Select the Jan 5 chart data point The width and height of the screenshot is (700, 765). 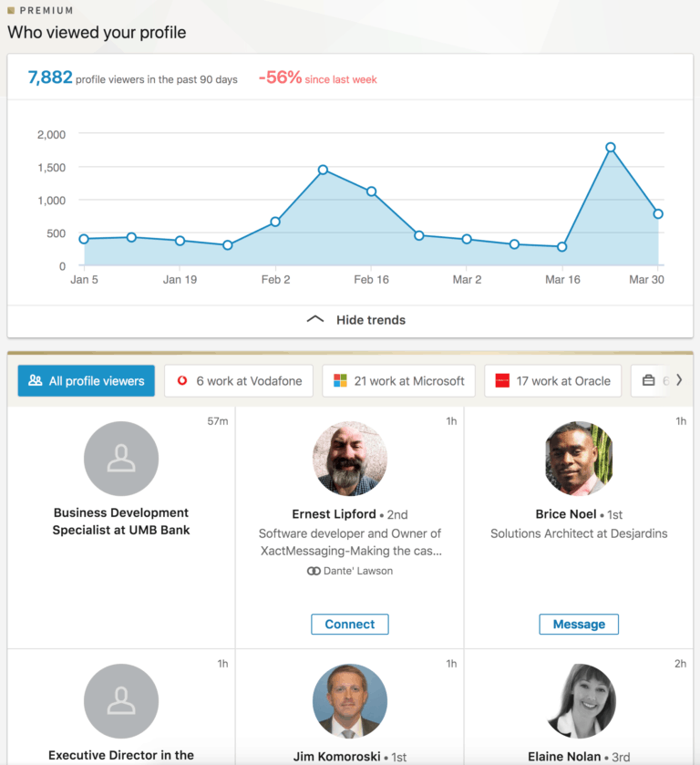tap(84, 239)
